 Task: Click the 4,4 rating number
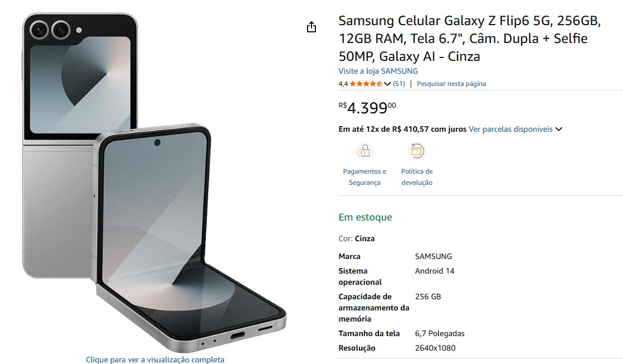pos(343,84)
